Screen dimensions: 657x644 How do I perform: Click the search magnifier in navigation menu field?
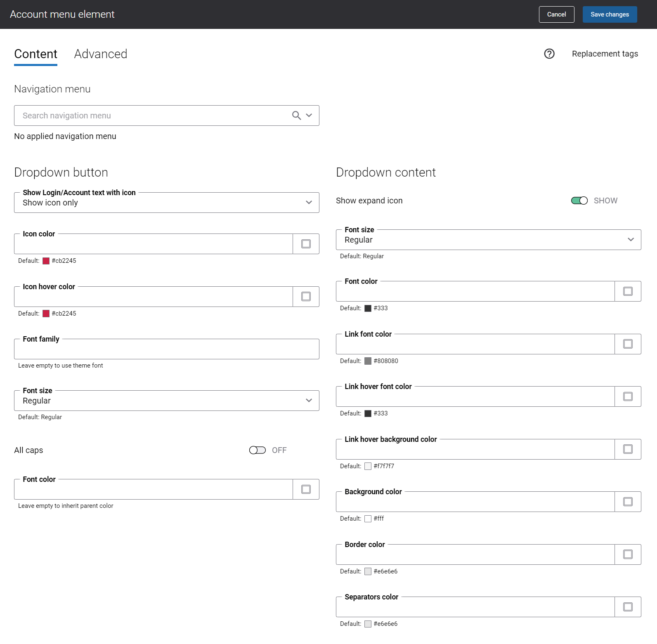point(296,116)
